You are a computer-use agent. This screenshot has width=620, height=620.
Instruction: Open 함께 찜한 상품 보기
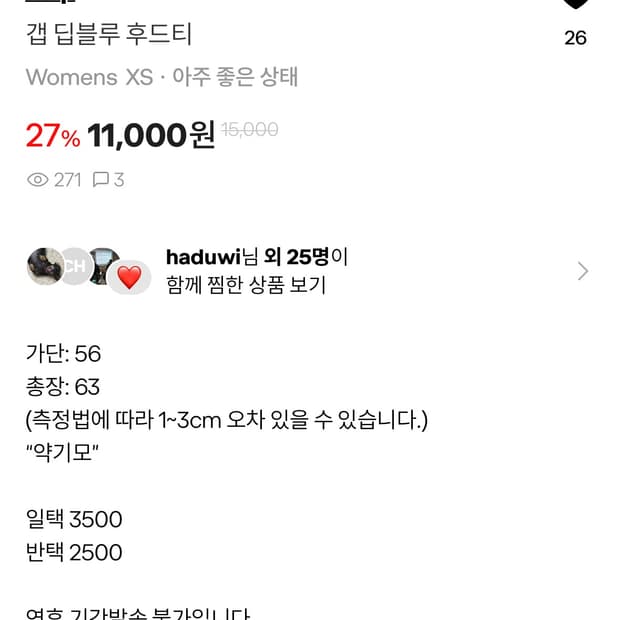coord(246,284)
